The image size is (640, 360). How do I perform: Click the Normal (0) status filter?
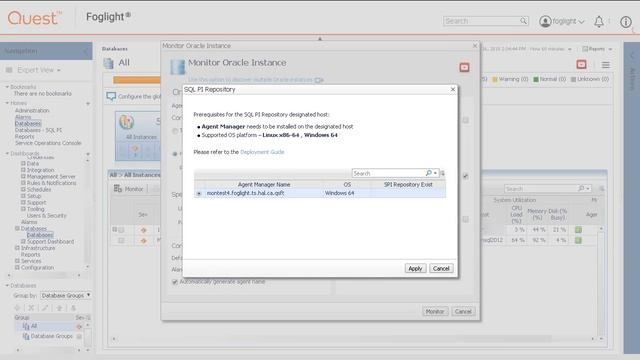(549, 79)
